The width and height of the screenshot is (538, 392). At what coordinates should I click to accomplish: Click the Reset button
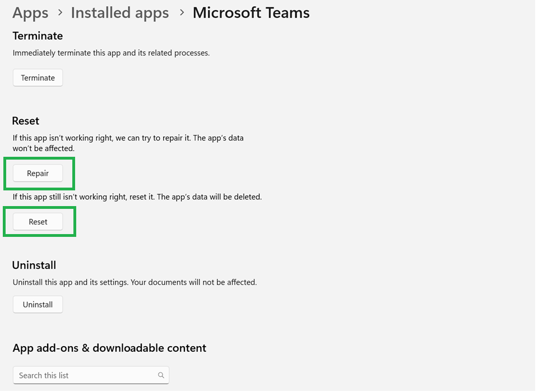coord(38,222)
